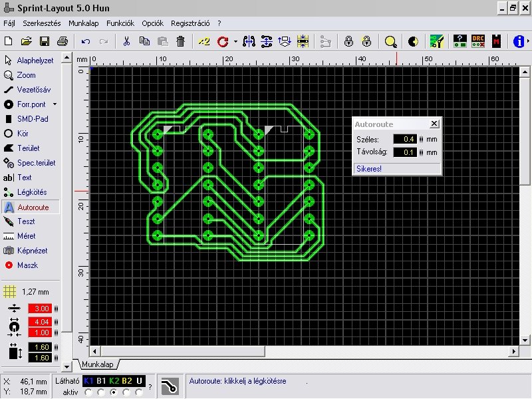
Task: Expand the Forr.pont pad shape dropdown
Action: click(x=55, y=104)
